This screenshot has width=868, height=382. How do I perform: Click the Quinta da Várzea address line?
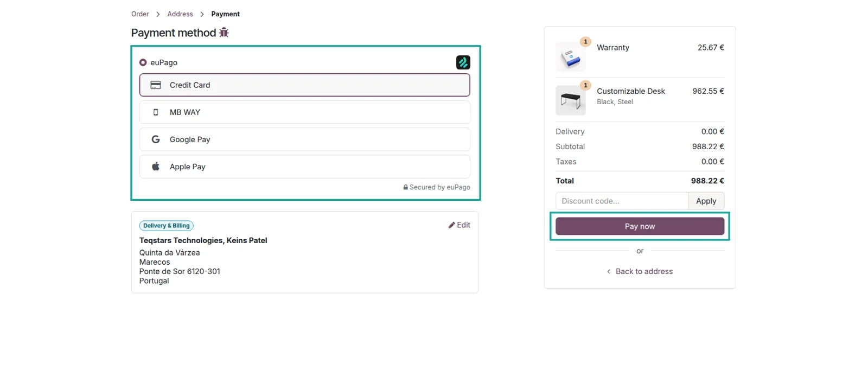tap(169, 253)
